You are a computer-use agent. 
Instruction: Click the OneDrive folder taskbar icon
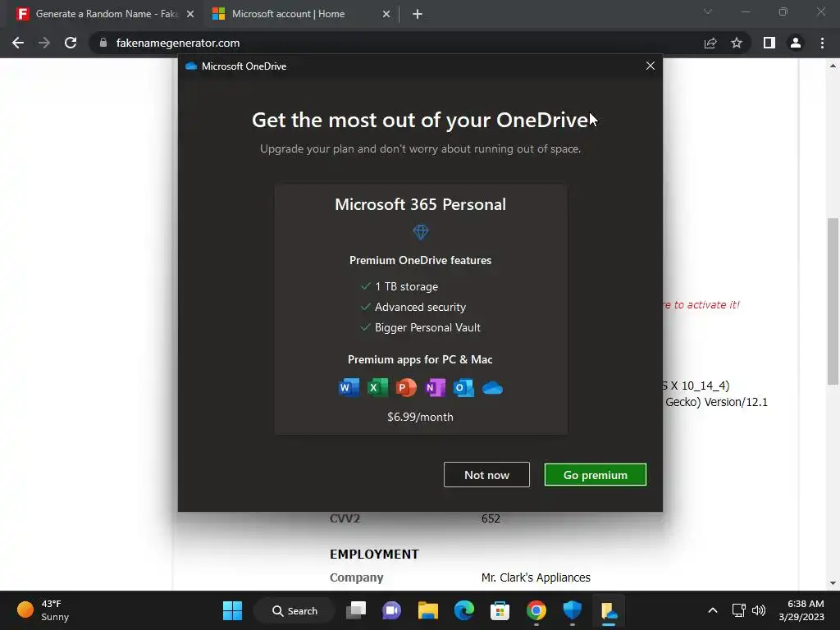[609, 610]
